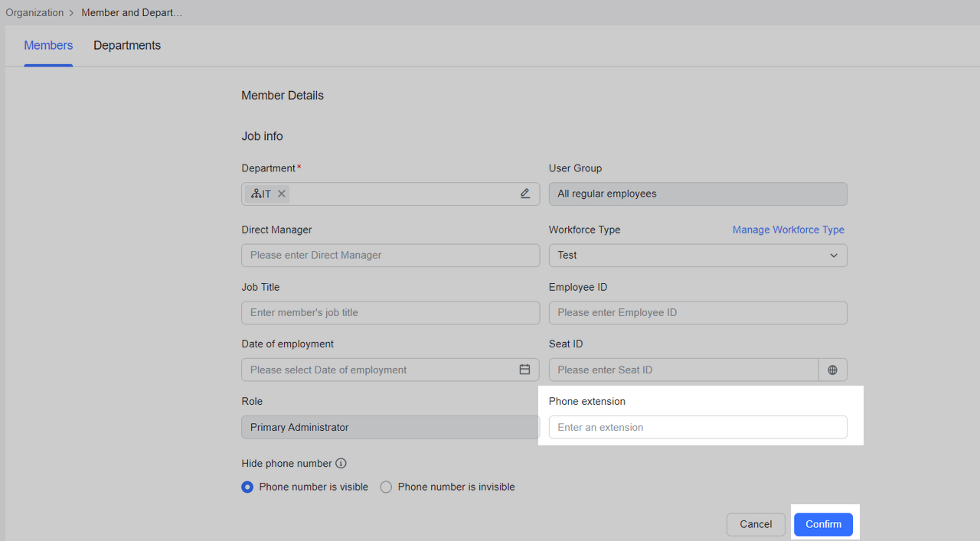Viewport: 980px width, 541px height.
Task: Click the globe icon beside Seat ID
Action: coord(832,370)
